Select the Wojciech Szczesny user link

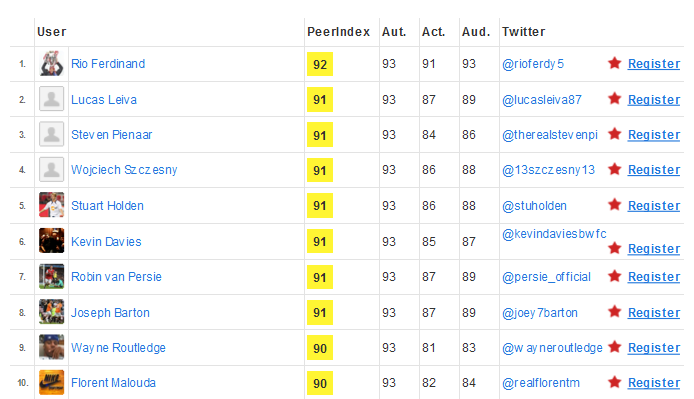click(x=124, y=170)
